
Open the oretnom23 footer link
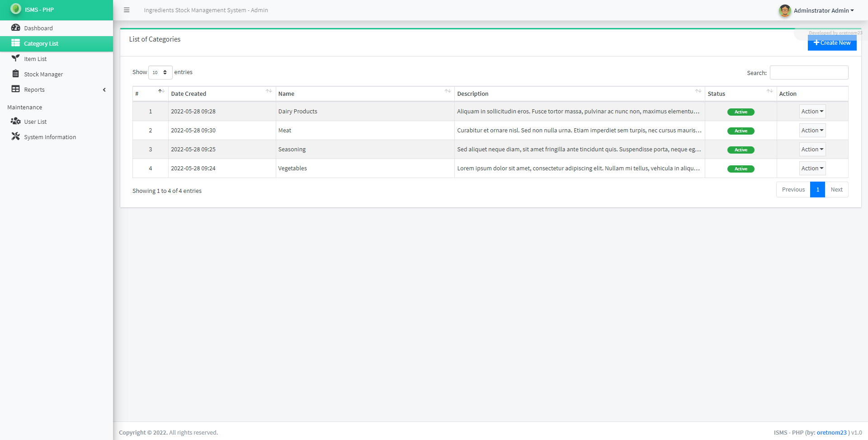coord(831,432)
